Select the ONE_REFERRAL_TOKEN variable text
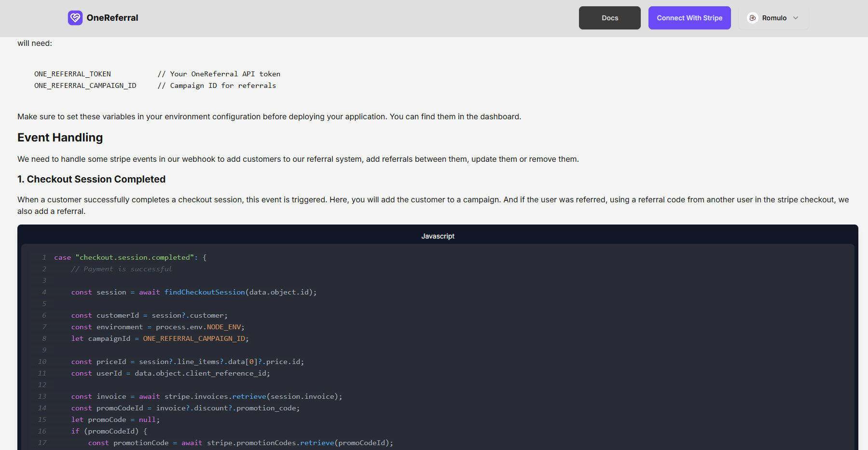Screen dimensions: 868x450 [x=72, y=74]
